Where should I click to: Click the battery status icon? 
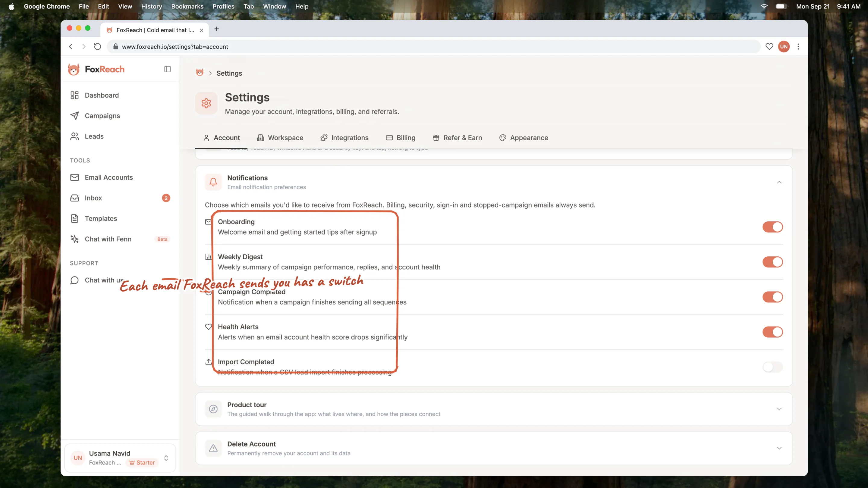(781, 6)
